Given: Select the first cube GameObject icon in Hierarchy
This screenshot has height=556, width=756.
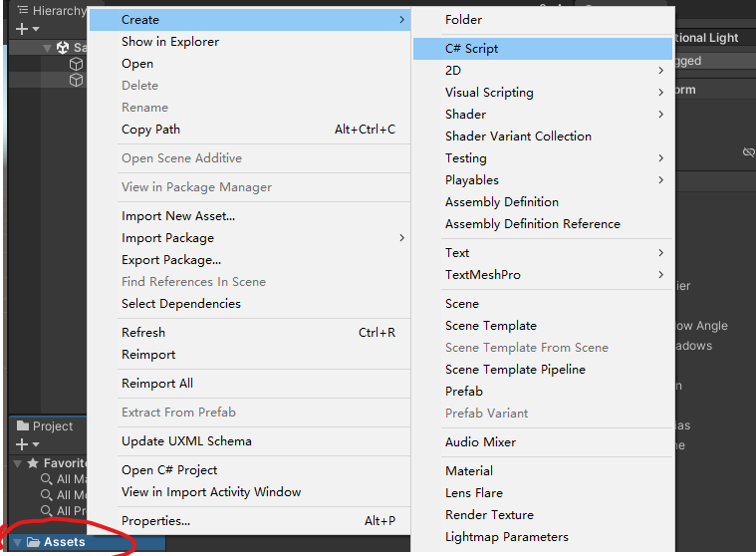Looking at the screenshot, I should point(76,64).
